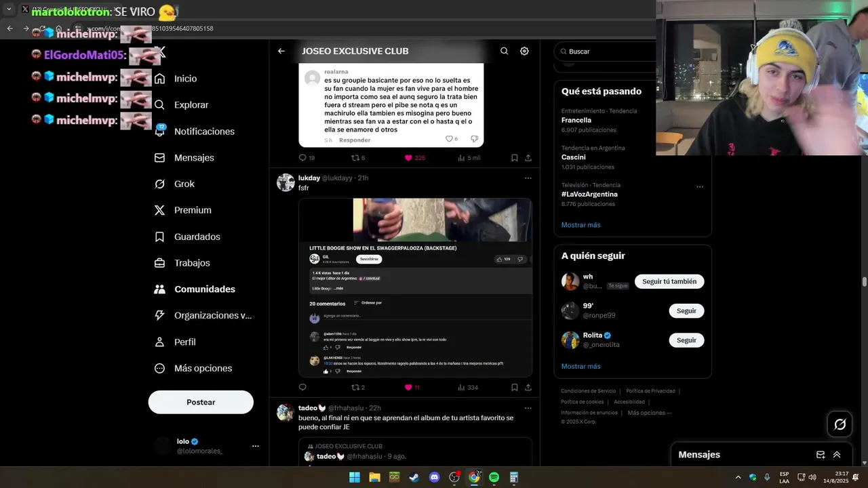Open lukday's profile avatar
The image size is (868, 488).
click(x=285, y=182)
